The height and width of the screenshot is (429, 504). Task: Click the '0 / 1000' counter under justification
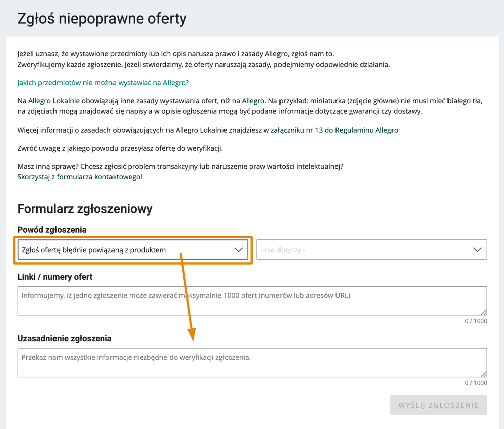[476, 383]
